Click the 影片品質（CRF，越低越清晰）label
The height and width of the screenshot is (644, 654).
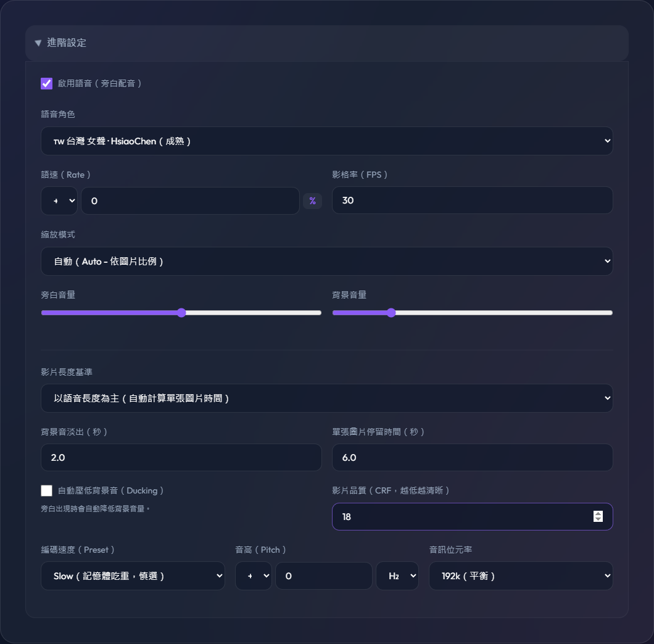click(391, 490)
